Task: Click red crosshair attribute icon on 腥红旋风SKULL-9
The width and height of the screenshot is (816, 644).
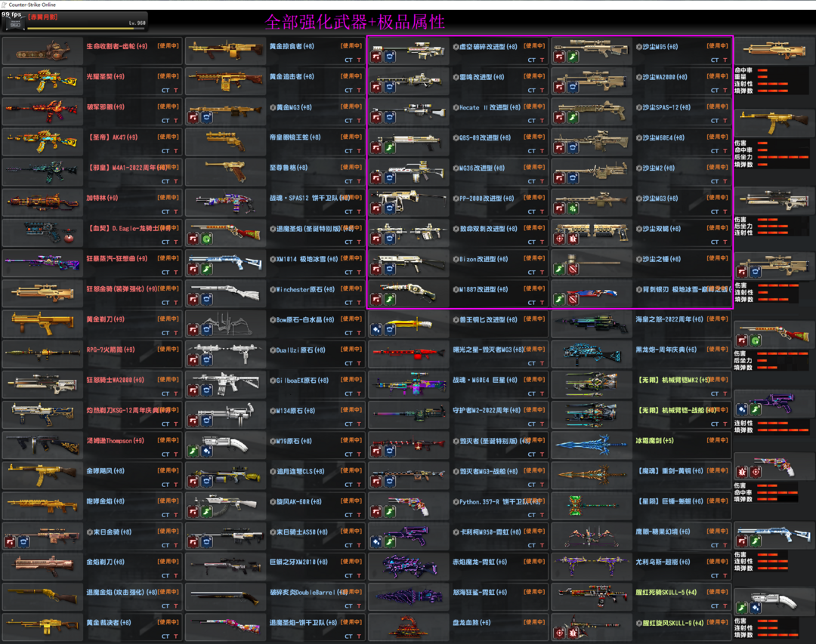Action: [x=559, y=633]
